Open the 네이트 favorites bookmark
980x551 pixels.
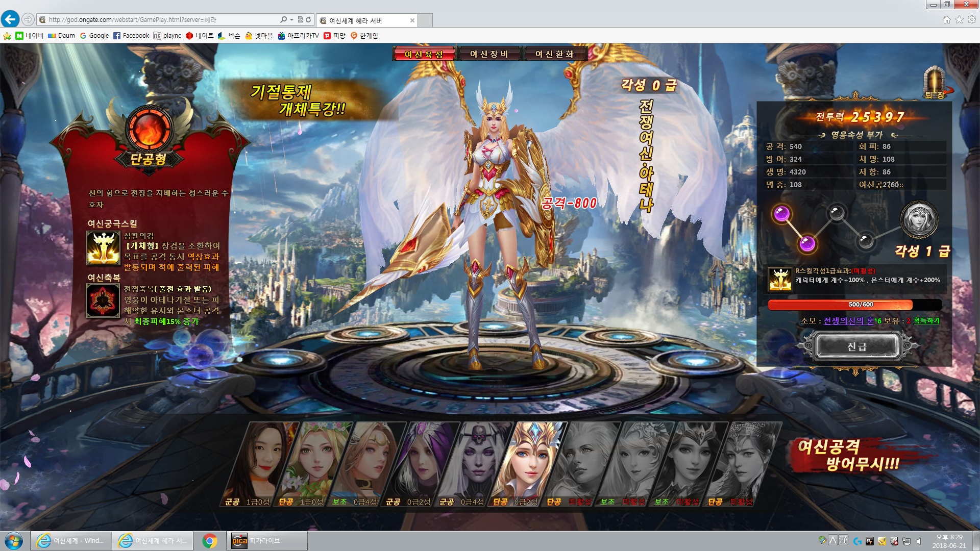pos(200,36)
